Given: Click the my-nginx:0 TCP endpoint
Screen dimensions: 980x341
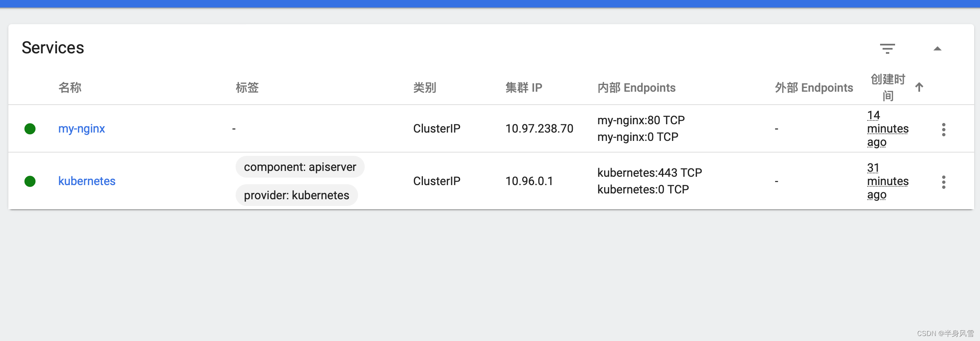Looking at the screenshot, I should click(638, 137).
